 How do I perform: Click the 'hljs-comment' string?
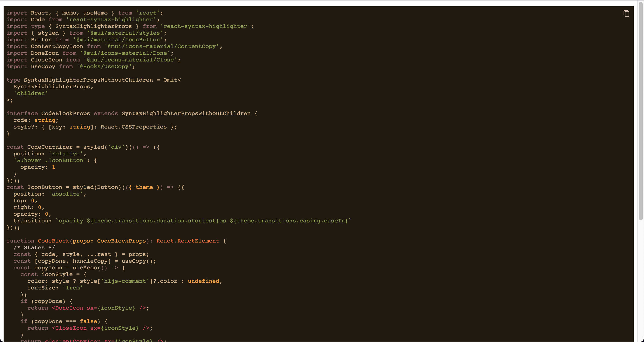coord(125,281)
